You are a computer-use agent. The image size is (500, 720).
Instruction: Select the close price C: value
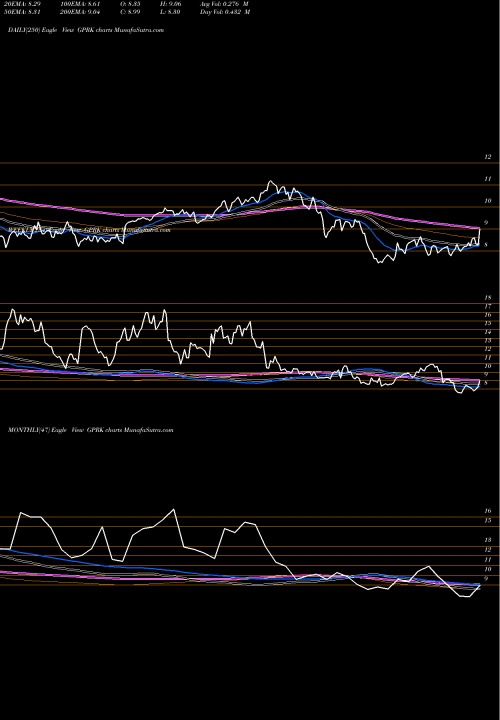click(x=132, y=12)
